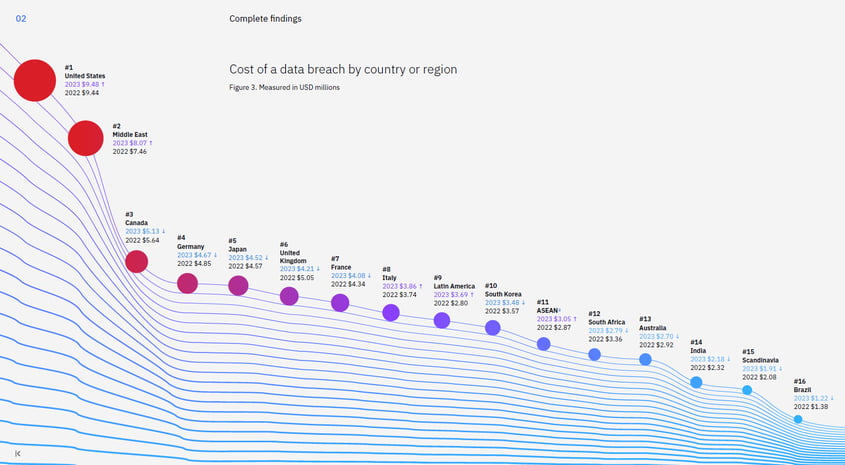Click the France data point circle

click(340, 303)
